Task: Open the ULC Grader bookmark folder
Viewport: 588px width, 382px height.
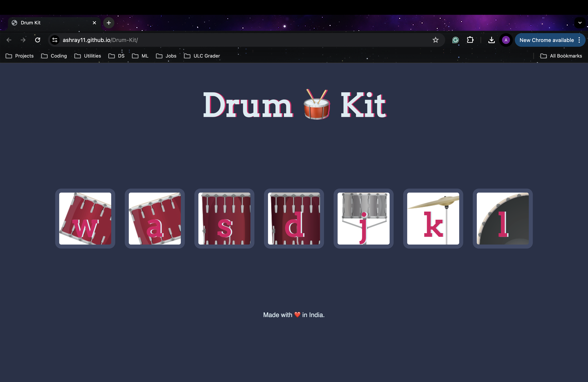Action: [202, 56]
